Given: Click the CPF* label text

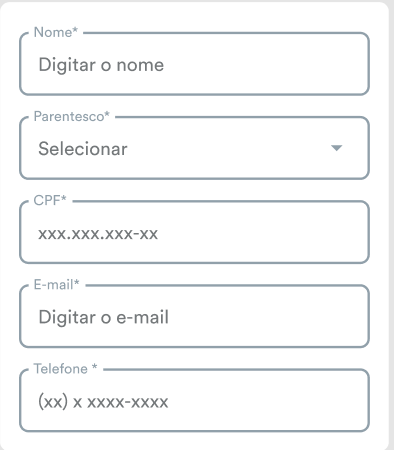Looking at the screenshot, I should click(50, 200).
